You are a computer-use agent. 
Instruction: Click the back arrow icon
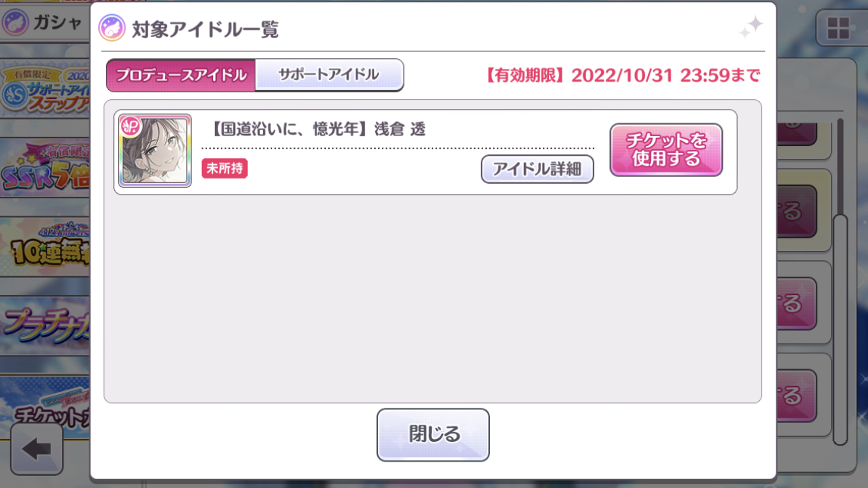point(36,448)
